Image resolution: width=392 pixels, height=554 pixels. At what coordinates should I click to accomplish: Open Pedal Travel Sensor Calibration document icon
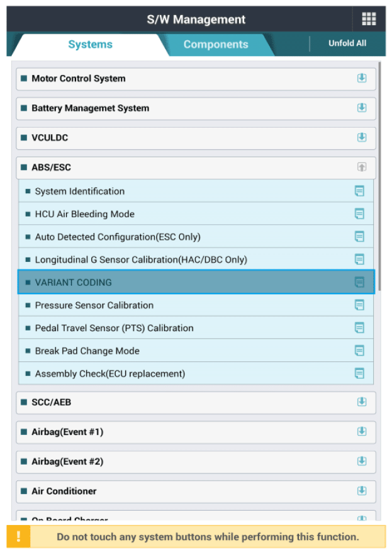tap(359, 328)
